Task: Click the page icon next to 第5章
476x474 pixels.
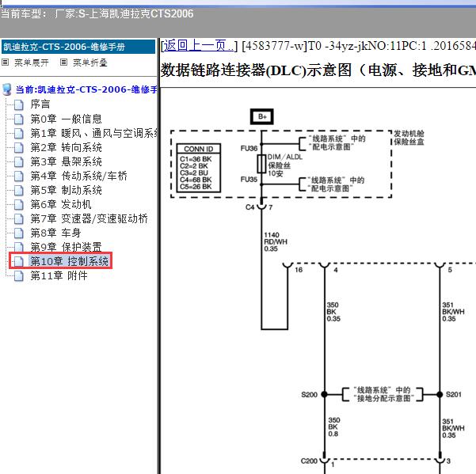Action: [x=19, y=191]
